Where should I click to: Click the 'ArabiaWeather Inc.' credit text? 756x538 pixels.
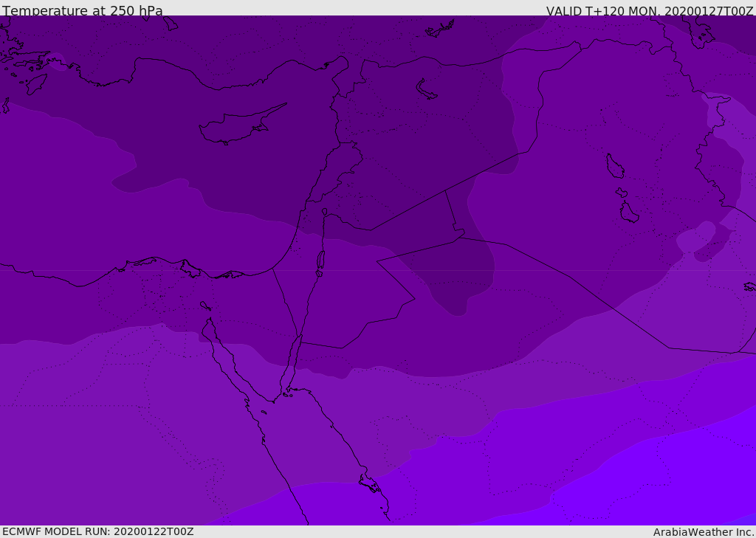(x=704, y=532)
